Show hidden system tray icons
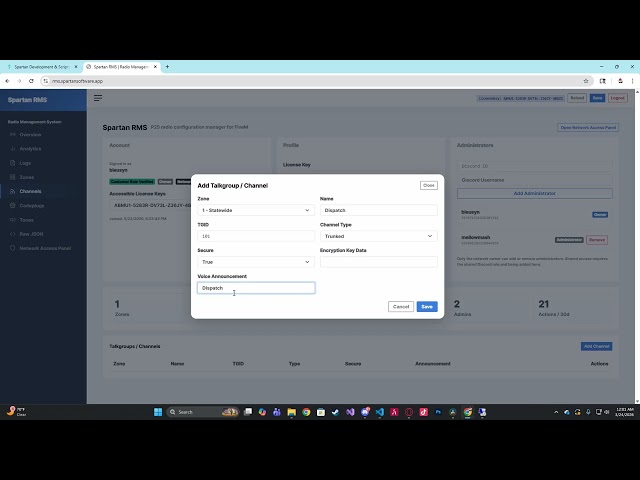 coord(556,412)
